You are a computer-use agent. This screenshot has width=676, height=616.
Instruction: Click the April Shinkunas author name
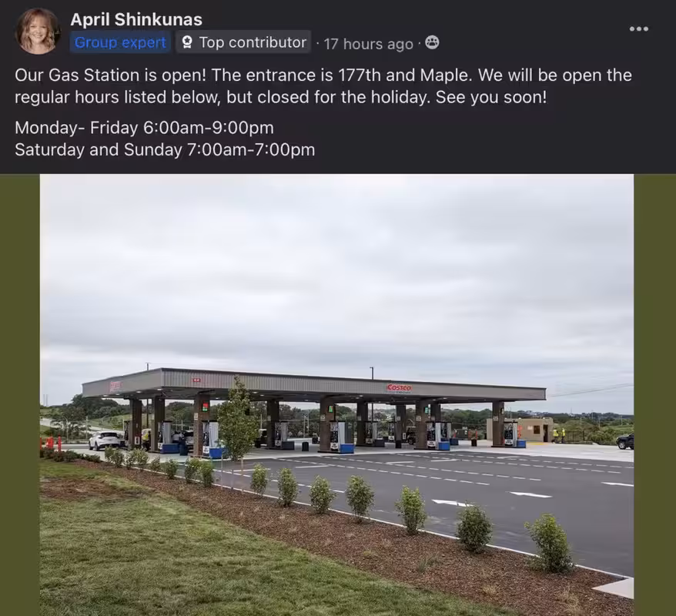point(136,19)
